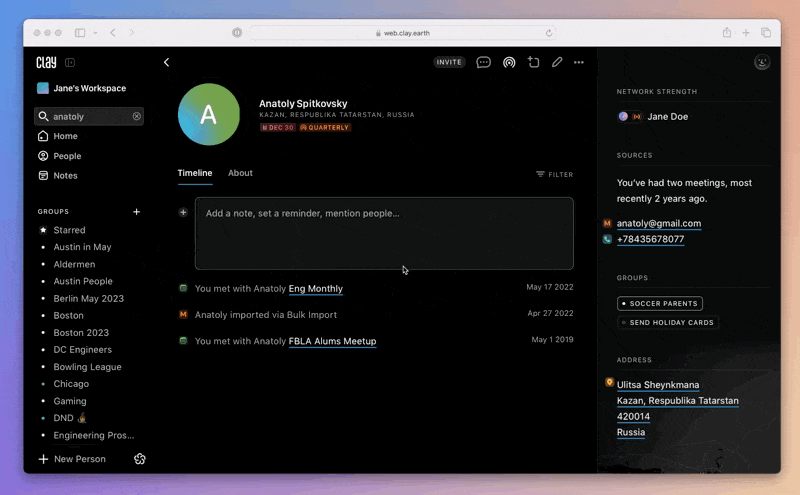Image resolution: width=800 pixels, height=495 pixels.
Task: Click the broadcast signal icon in the toolbar
Action: 509,62
